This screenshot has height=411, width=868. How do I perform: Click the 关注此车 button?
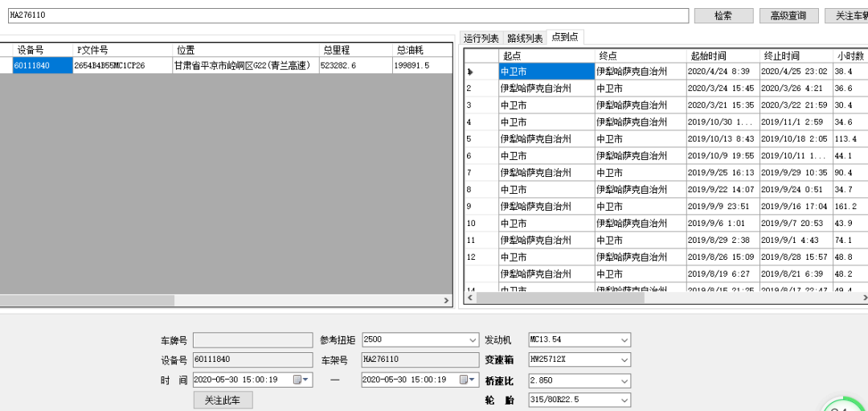(x=223, y=400)
